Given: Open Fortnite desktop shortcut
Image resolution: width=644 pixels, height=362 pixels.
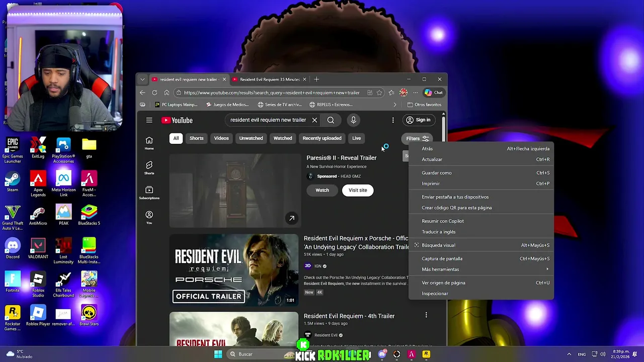Looking at the screenshot, I should tap(13, 283).
